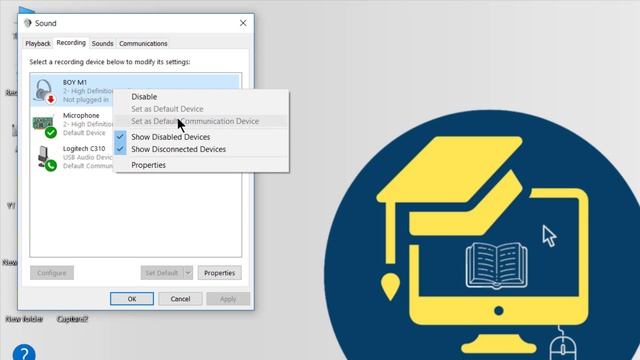Click the Apply button
The width and height of the screenshot is (640, 360).
click(228, 299)
